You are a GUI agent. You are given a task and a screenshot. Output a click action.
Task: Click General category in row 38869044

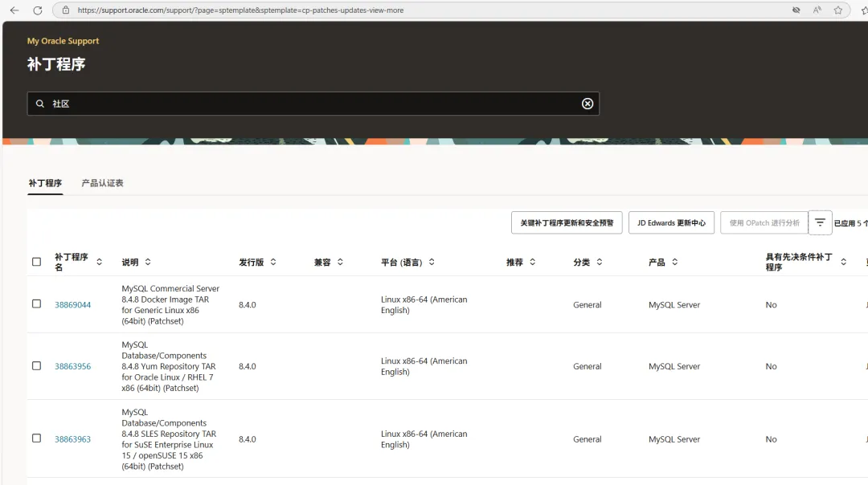(x=588, y=304)
